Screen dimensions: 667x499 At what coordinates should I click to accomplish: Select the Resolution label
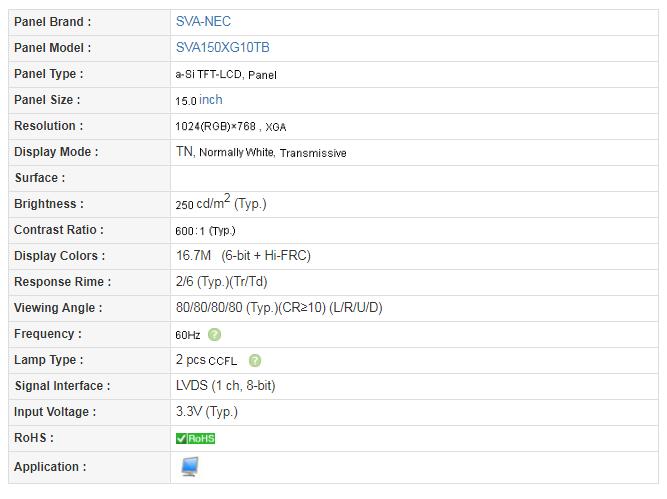[x=48, y=126]
